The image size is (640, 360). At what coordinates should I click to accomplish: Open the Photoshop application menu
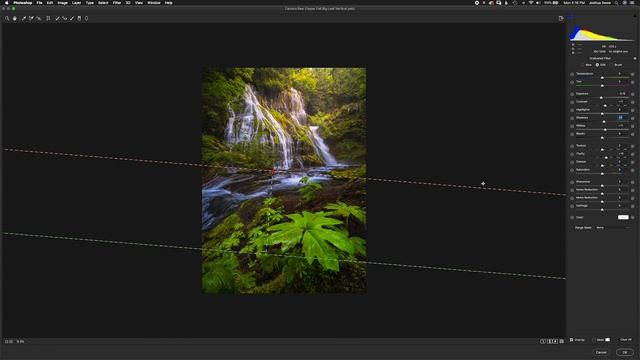pyautogui.click(x=22, y=3)
